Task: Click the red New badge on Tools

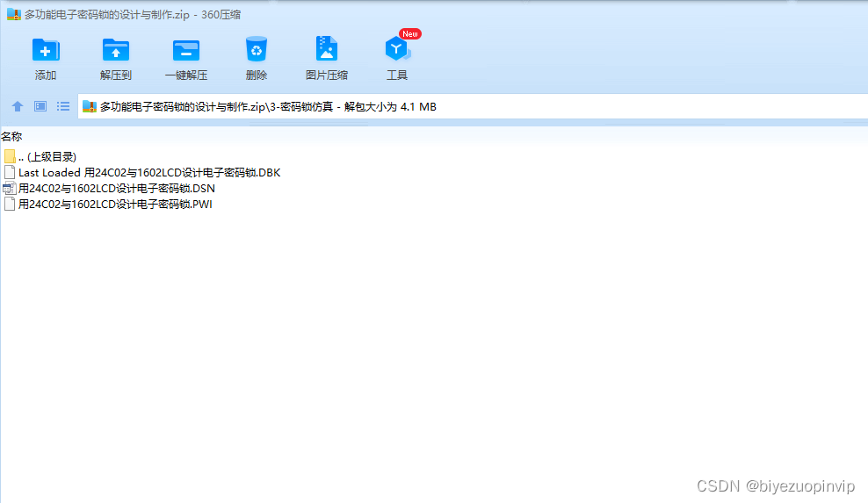Action: [410, 33]
